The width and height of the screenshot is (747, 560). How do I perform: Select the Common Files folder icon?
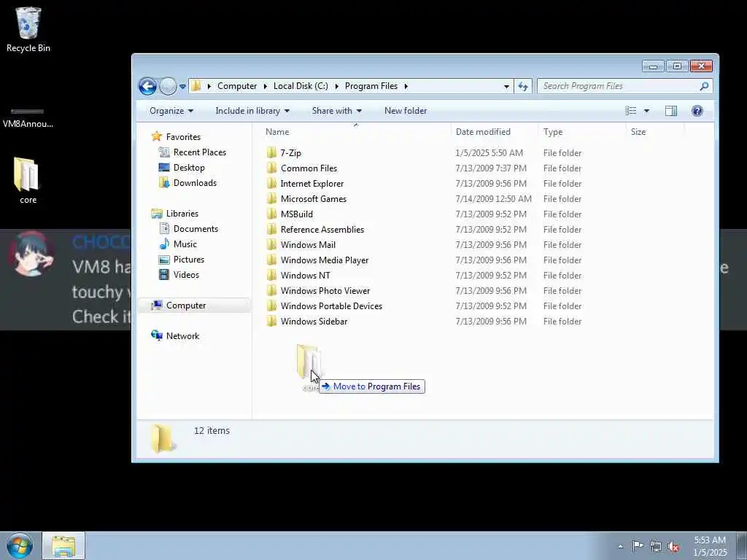(271, 168)
